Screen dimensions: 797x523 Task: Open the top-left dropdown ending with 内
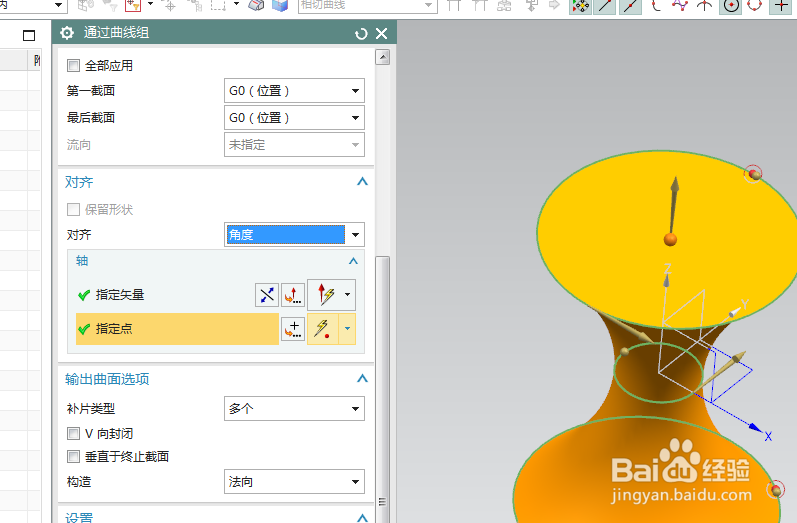tap(33, 5)
